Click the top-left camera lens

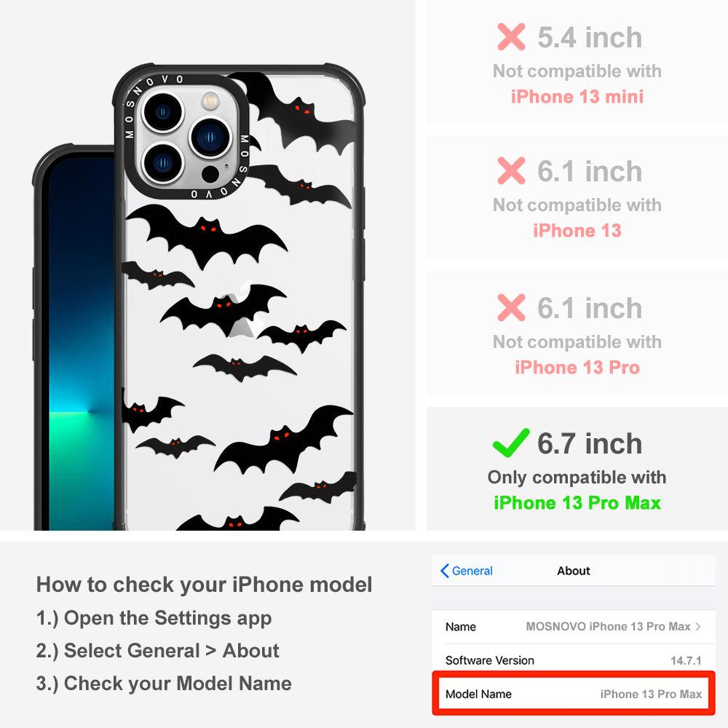(163, 112)
